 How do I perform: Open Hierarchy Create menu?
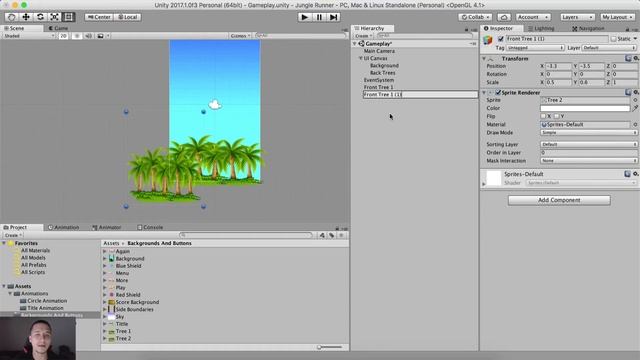point(363,36)
